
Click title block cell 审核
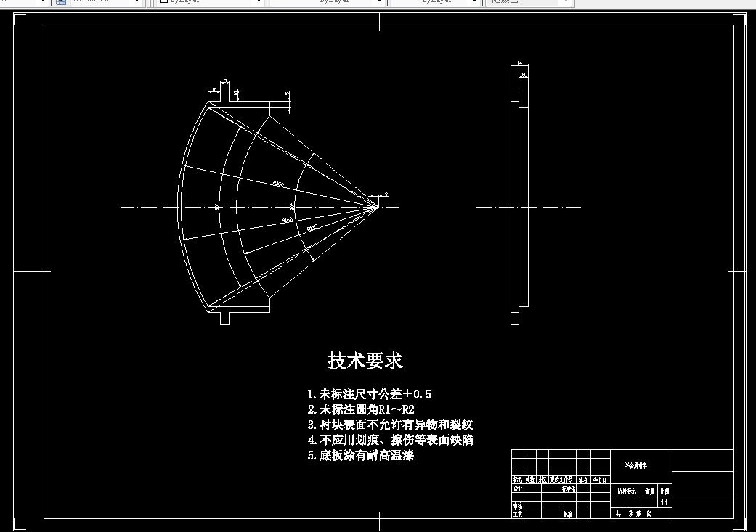click(x=518, y=506)
